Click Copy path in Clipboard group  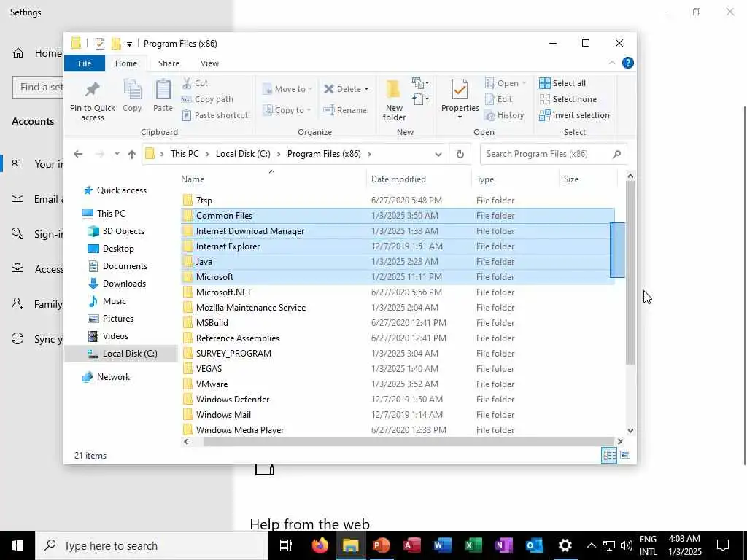tap(207, 99)
